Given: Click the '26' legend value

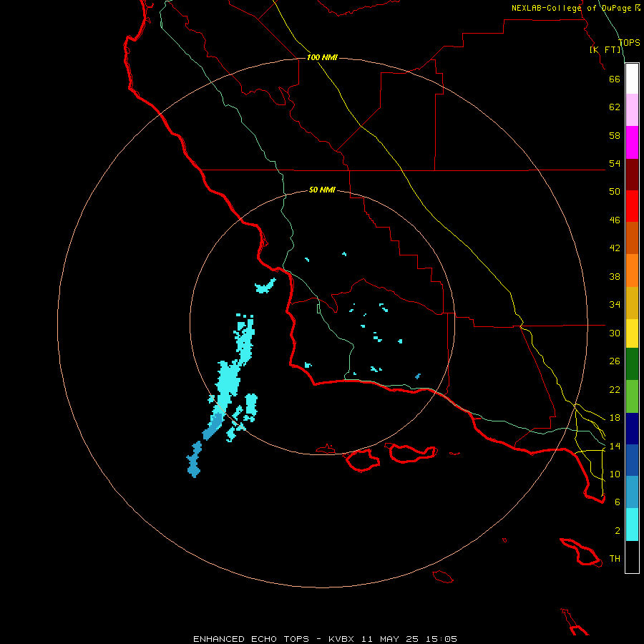Looking at the screenshot, I should (615, 361).
